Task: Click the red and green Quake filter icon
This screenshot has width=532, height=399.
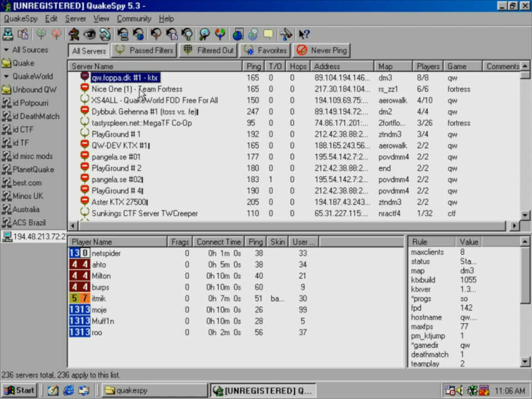Action: coord(220,34)
